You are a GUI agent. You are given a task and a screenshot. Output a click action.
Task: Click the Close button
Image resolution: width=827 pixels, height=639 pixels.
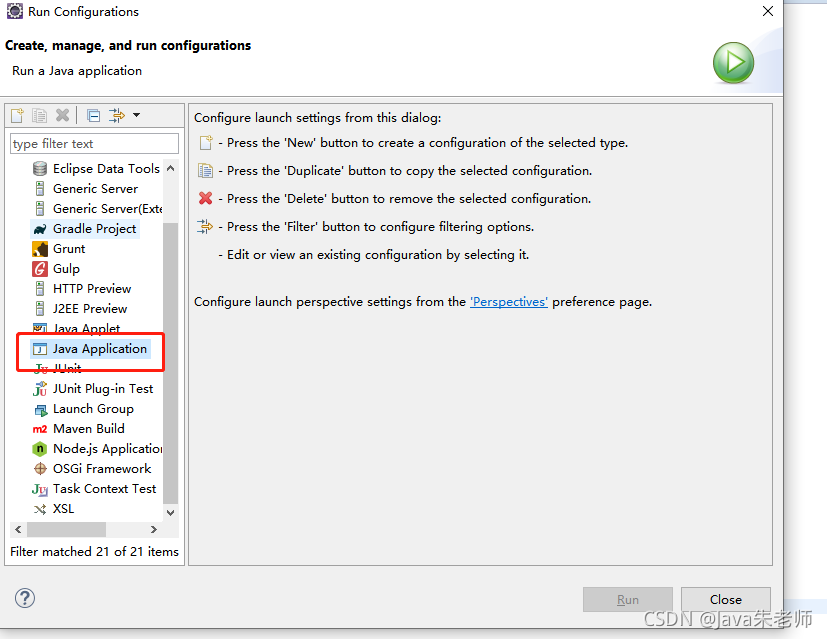[726, 599]
